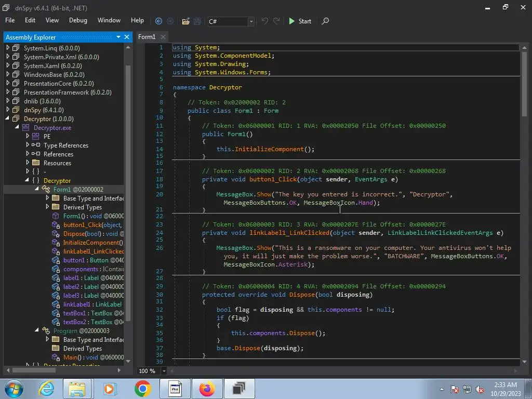The width and height of the screenshot is (532, 399).
Task: Click the Program class icon
Action: (46, 330)
